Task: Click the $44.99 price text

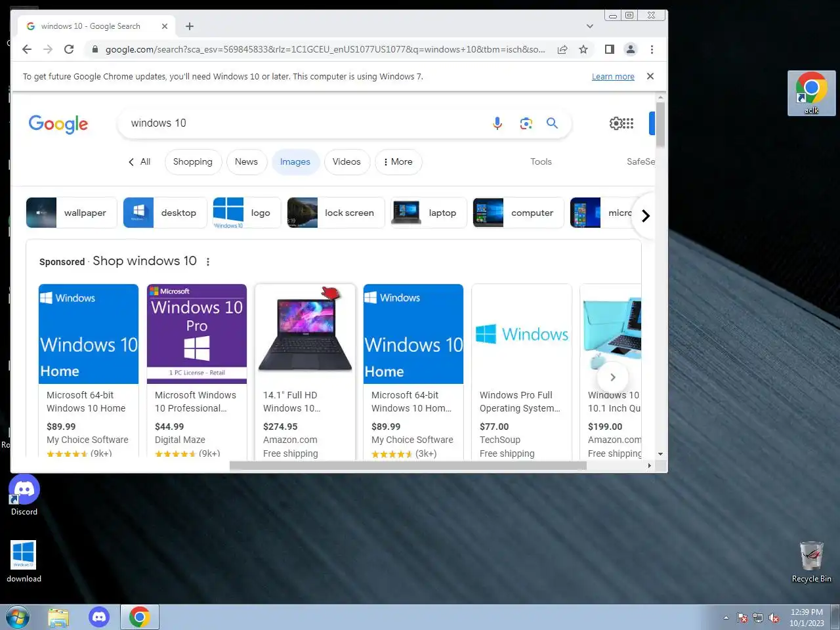Action: click(x=169, y=427)
